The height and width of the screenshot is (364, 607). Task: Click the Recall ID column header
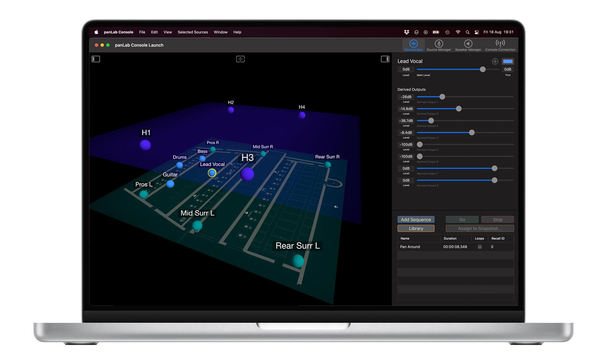(x=498, y=239)
